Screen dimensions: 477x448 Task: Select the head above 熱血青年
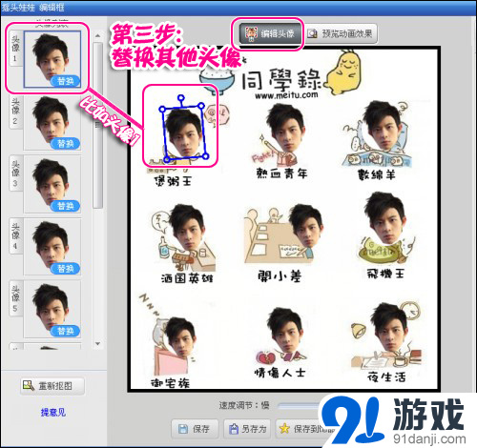tap(285, 127)
